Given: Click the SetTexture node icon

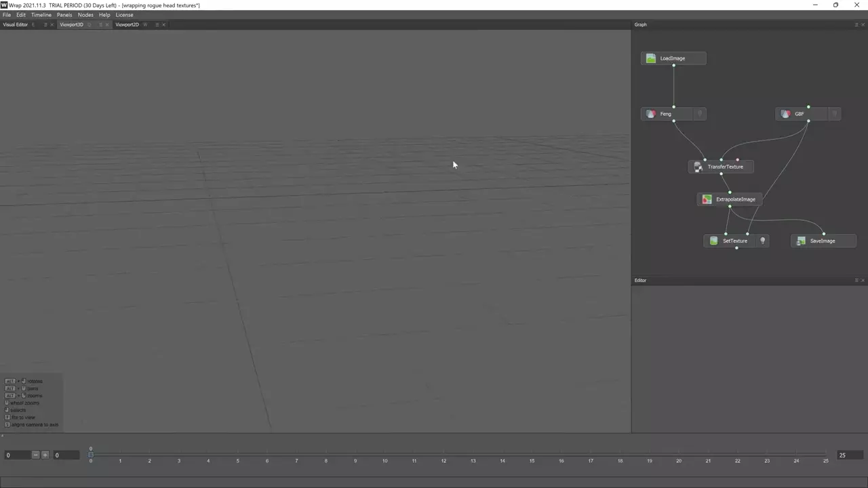Looking at the screenshot, I should tap(713, 241).
